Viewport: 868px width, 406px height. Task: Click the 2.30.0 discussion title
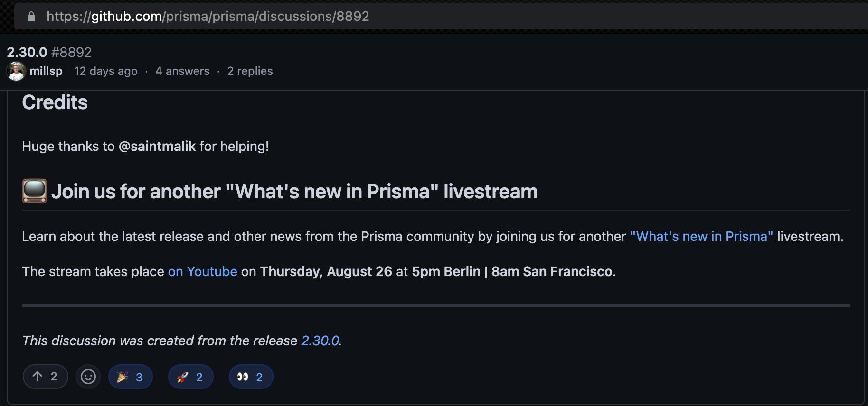point(27,52)
